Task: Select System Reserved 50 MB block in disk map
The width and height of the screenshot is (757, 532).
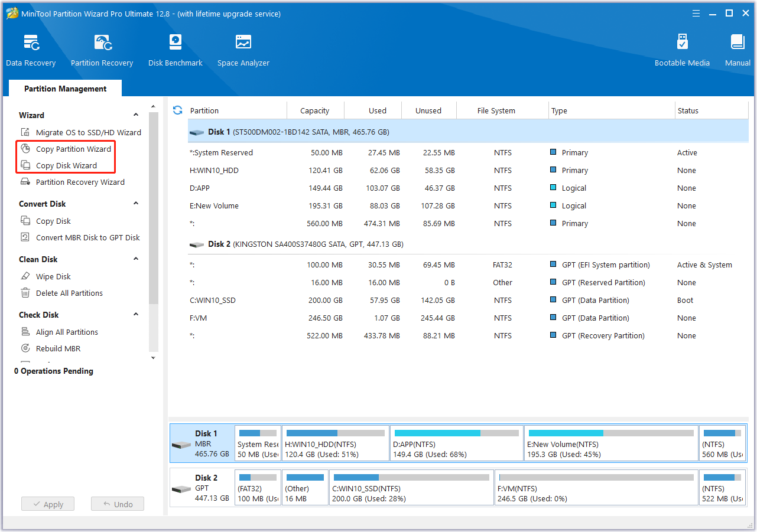Action: click(258, 443)
